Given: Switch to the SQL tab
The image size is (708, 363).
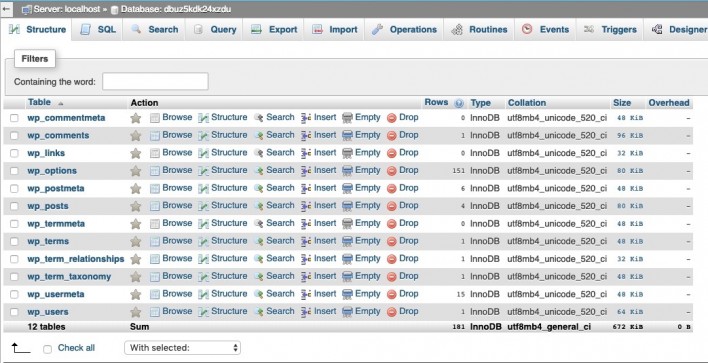Looking at the screenshot, I should (x=98, y=30).
